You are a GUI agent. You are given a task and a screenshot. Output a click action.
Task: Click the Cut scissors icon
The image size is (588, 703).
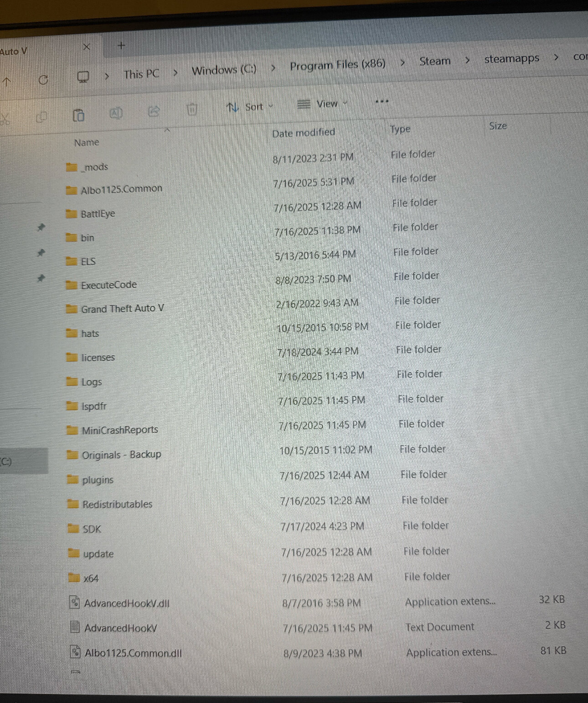(5, 120)
